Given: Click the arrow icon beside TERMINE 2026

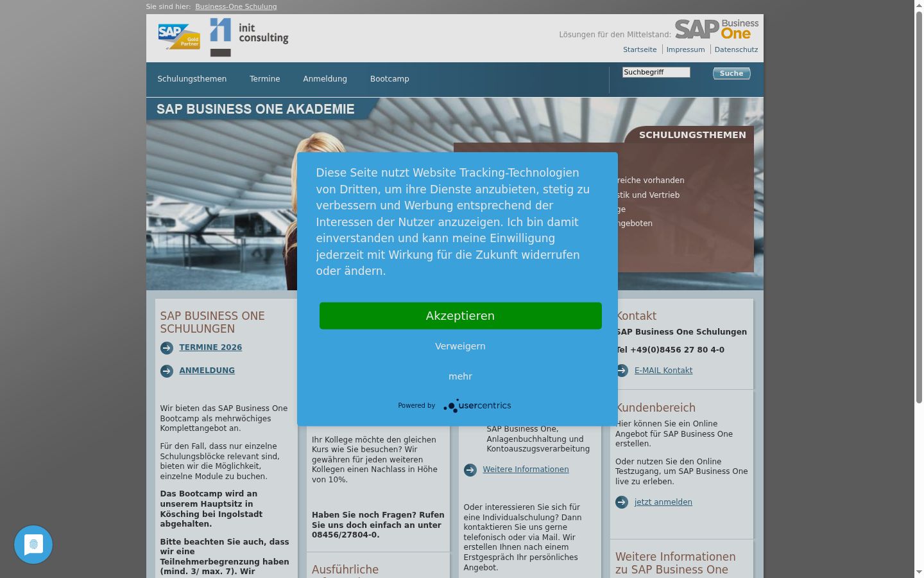Looking at the screenshot, I should pos(167,348).
